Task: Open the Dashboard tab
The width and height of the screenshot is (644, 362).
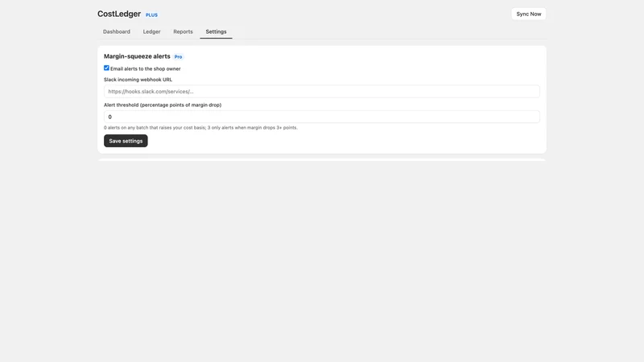Action: tap(116, 31)
